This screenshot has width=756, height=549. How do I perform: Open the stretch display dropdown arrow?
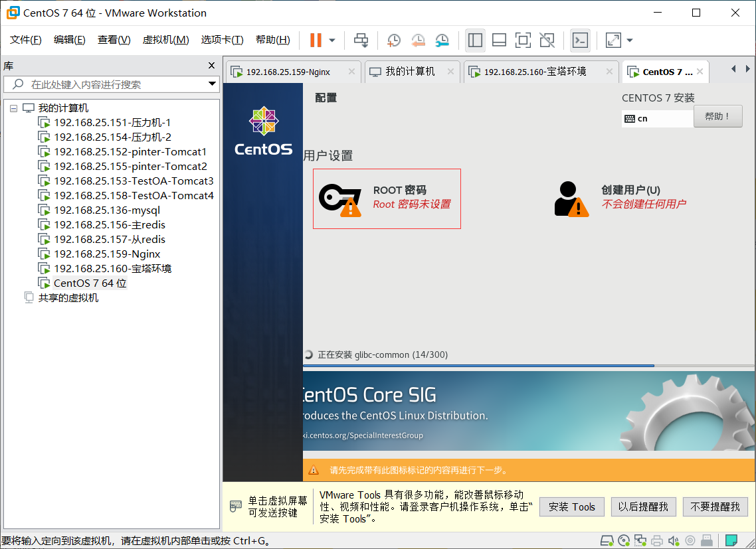[x=630, y=40]
